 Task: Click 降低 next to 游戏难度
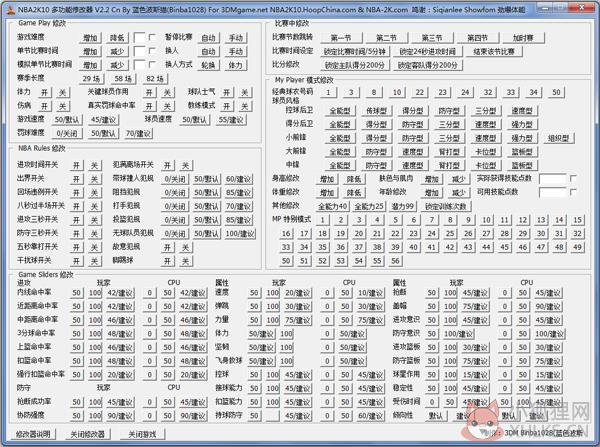tap(117, 38)
